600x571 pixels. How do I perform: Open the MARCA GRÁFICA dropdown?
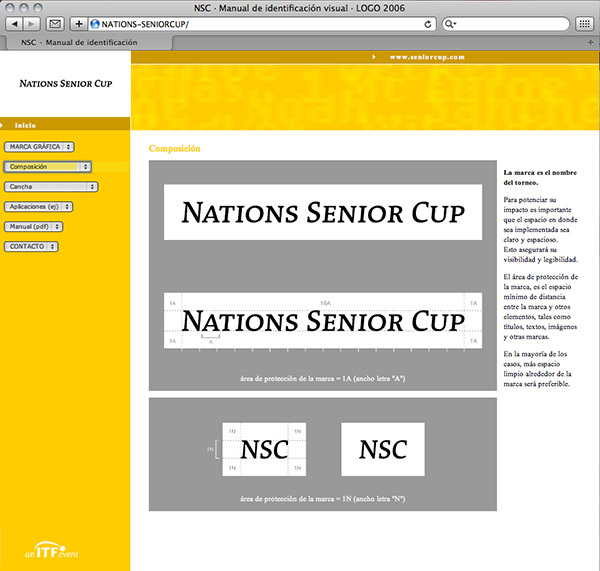tap(39, 147)
